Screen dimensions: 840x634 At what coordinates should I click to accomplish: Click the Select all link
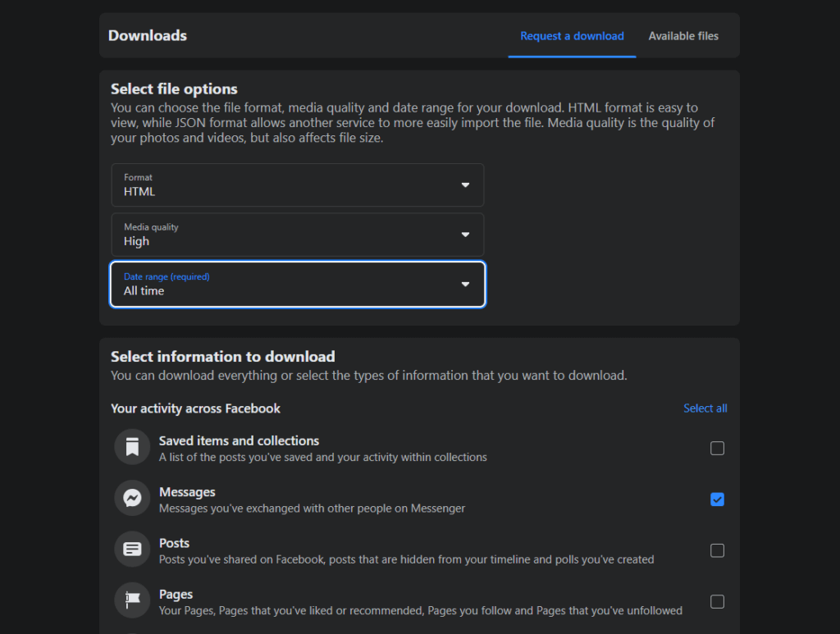point(705,408)
